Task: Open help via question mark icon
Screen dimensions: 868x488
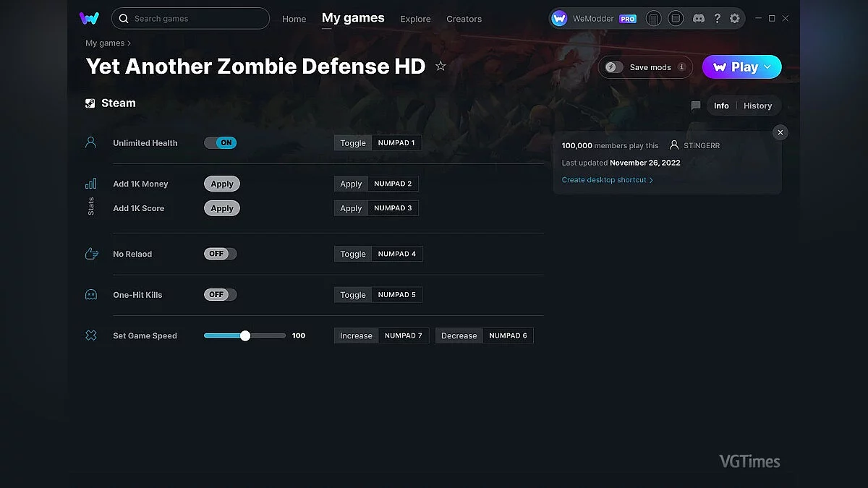Action: [x=717, y=19]
